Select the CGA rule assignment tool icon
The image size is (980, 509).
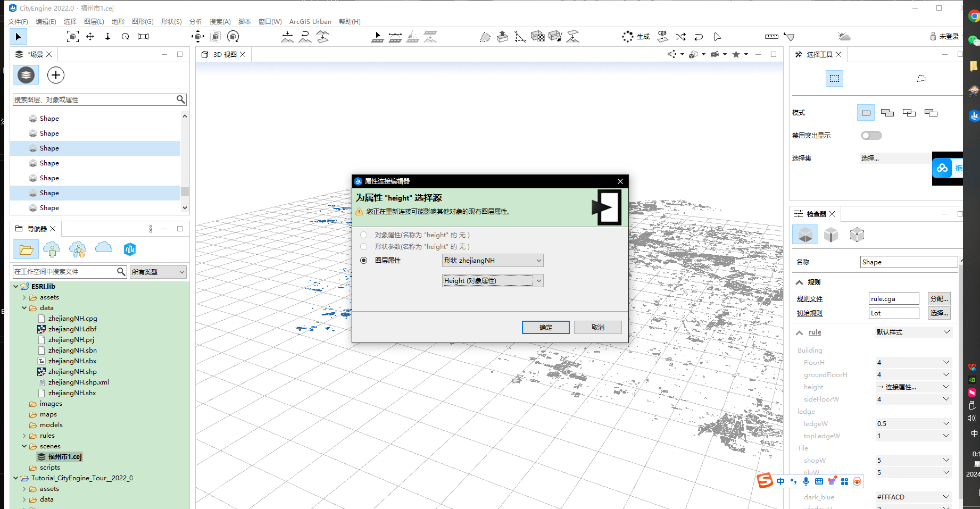(662, 36)
